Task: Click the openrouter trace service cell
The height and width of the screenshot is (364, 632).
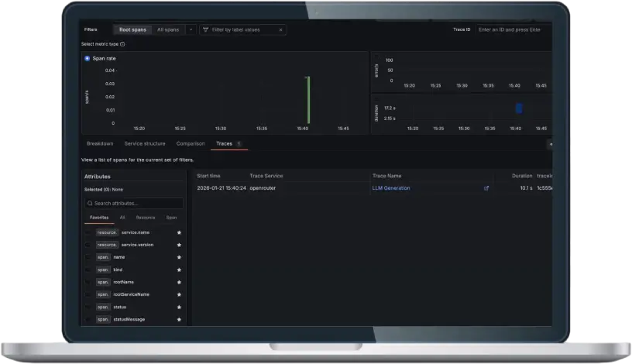Action: coord(263,188)
